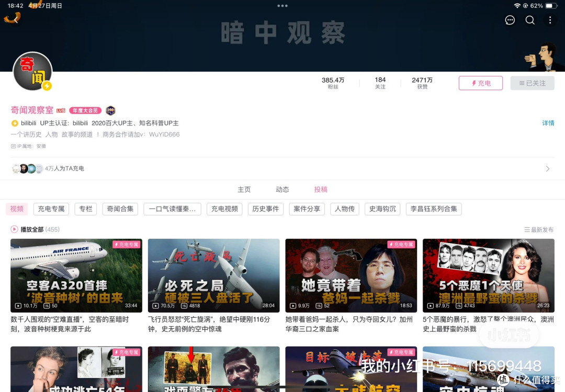565x392 pixels.
Task: Tap the three-dot multitasking indicator at top
Action: (x=282, y=6)
